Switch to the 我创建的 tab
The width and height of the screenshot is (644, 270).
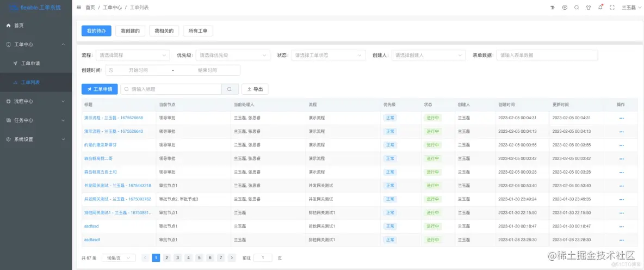130,31
